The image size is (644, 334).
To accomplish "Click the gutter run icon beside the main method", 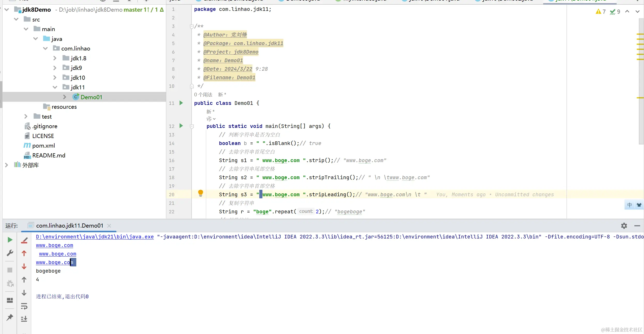I will 181,126.
